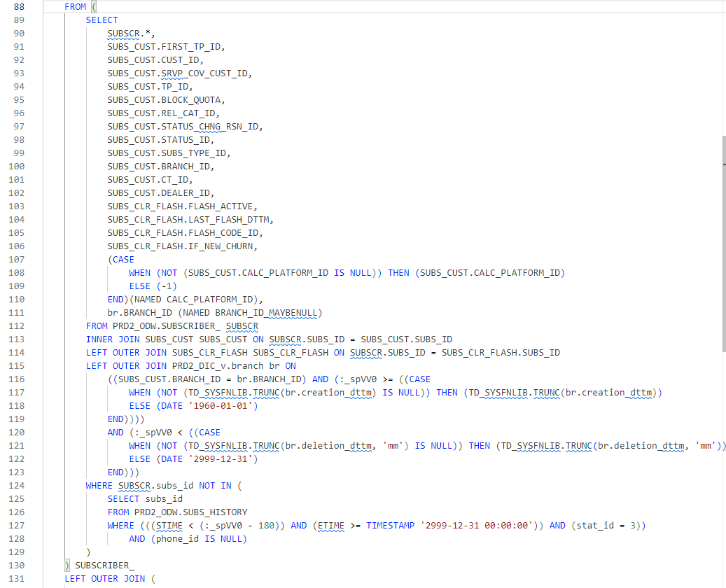Place cursor on the SELECT keyword
726x588 pixels.
[x=102, y=20]
